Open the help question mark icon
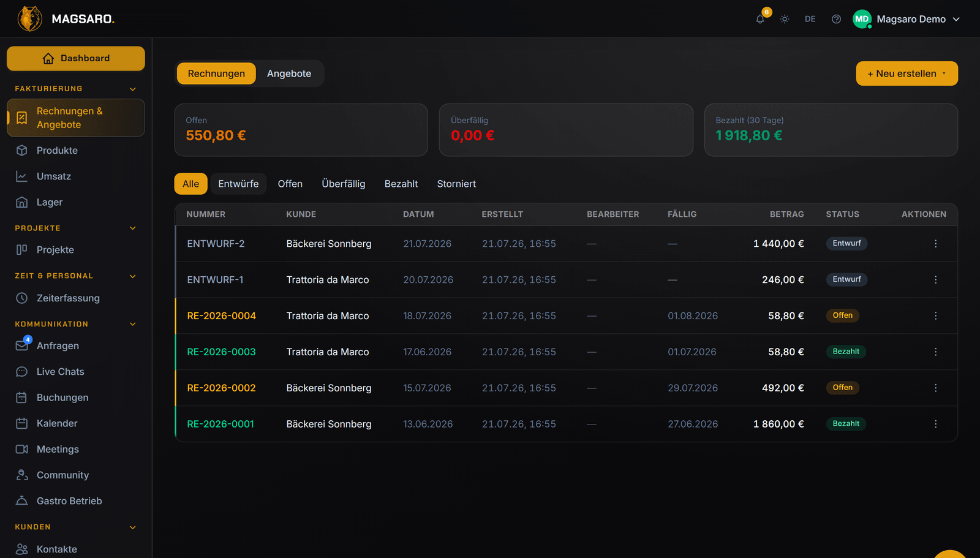The image size is (980, 558). pyautogui.click(x=836, y=19)
